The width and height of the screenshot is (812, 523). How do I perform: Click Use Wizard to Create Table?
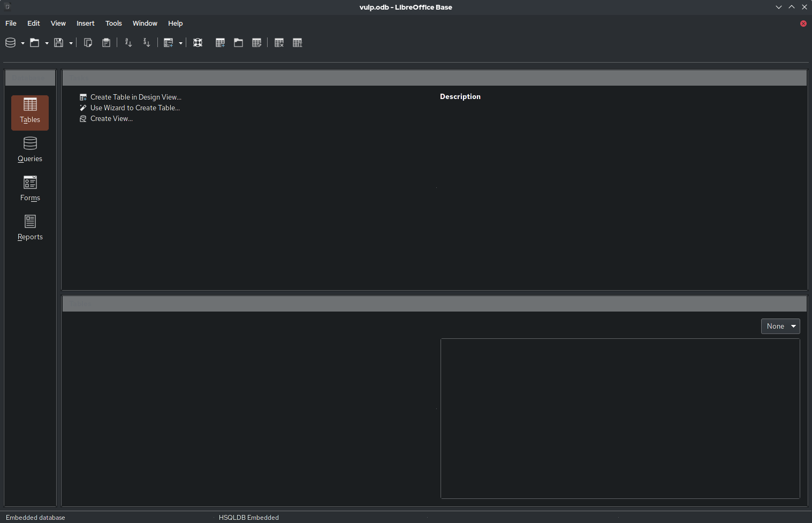click(x=135, y=108)
